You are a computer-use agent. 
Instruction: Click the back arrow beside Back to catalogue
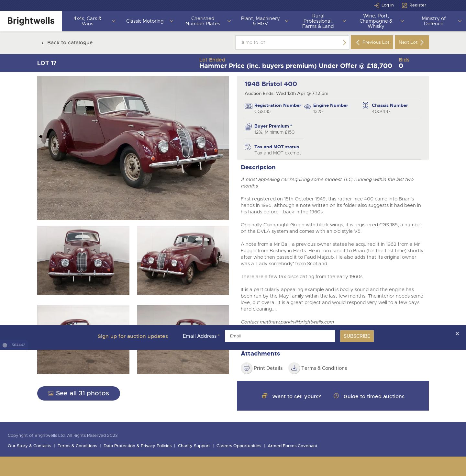tap(42, 43)
